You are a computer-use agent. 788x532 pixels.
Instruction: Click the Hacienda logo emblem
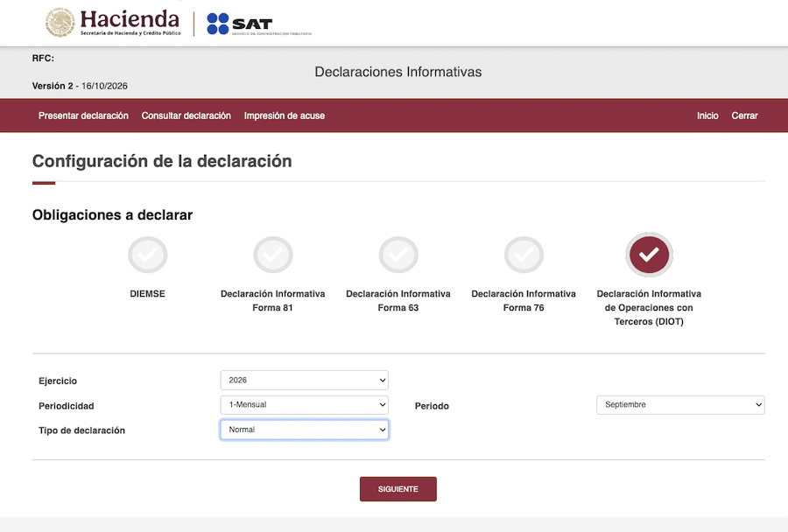[x=60, y=23]
